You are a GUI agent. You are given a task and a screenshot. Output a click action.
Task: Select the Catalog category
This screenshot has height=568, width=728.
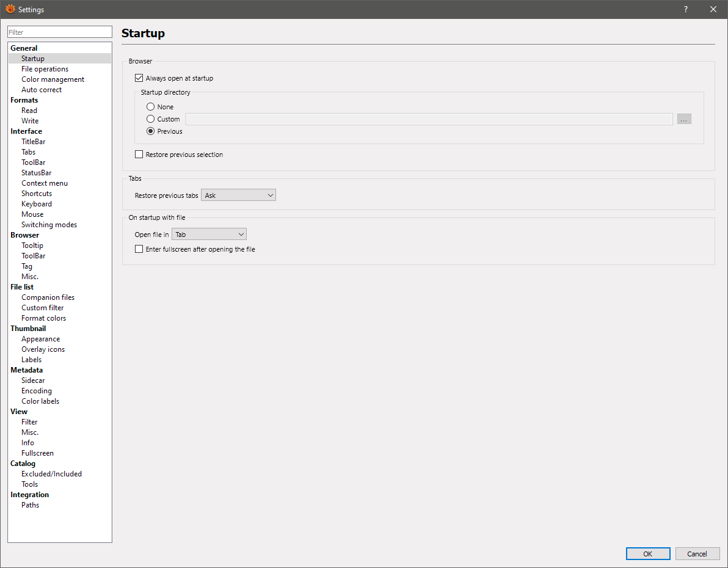[x=23, y=464]
